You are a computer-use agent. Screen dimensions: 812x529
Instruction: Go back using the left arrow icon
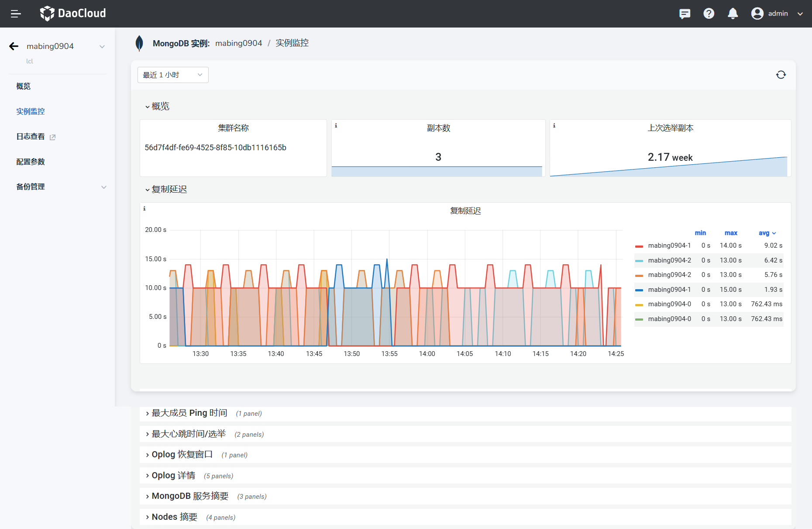14,46
